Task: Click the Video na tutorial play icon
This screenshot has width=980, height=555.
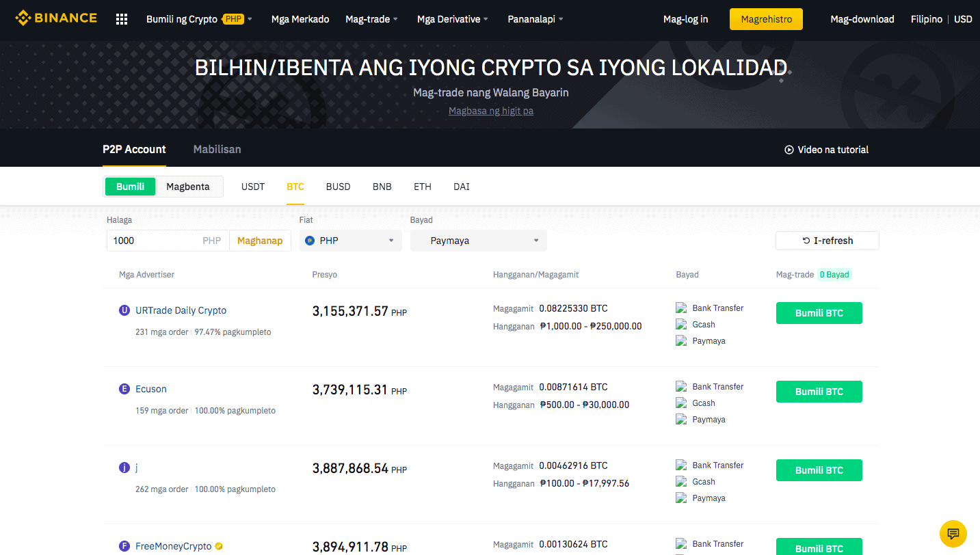Action: [x=789, y=150]
